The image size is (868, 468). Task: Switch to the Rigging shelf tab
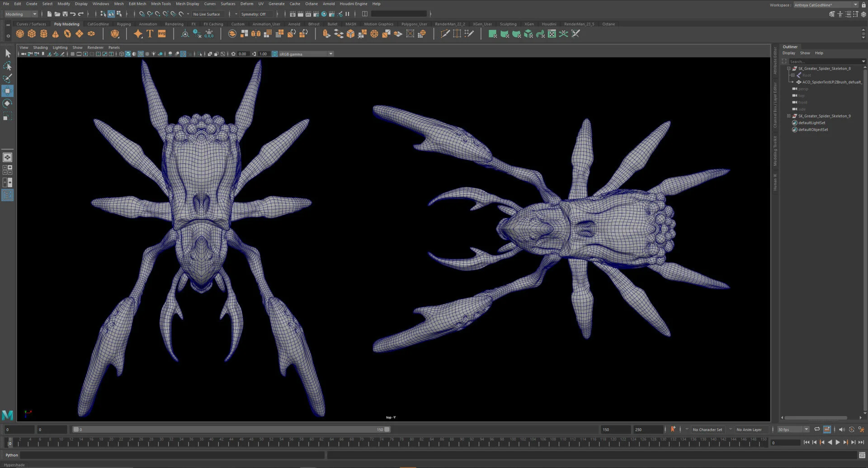[124, 24]
